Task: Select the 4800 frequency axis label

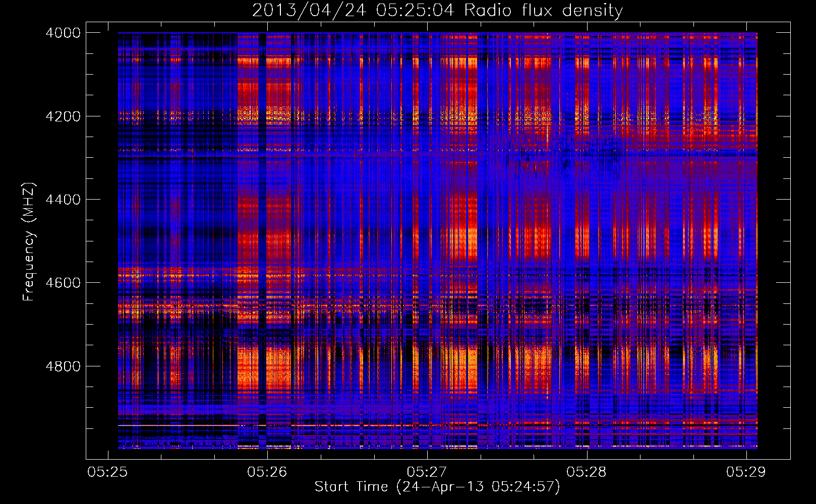Action: coord(63,366)
